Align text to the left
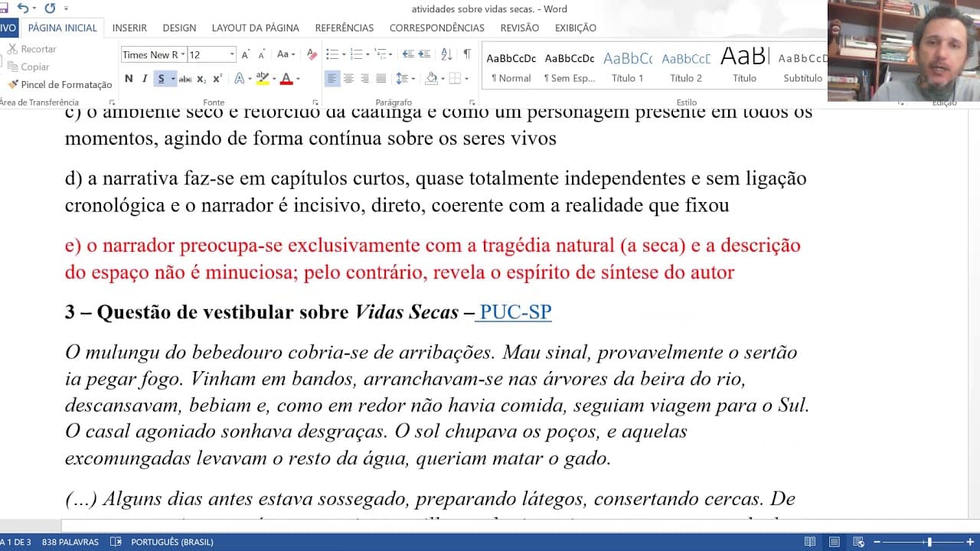Viewport: 980px width, 551px height. coord(332,79)
